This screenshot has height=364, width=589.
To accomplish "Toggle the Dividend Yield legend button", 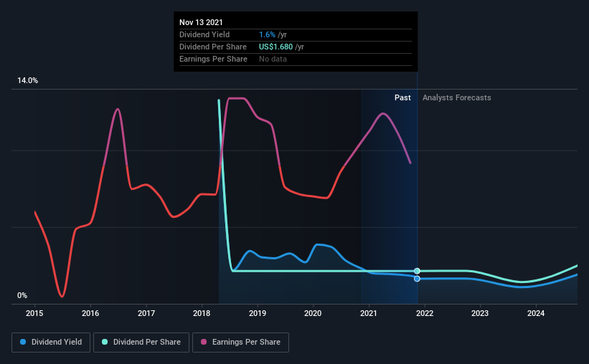I will click(51, 343).
